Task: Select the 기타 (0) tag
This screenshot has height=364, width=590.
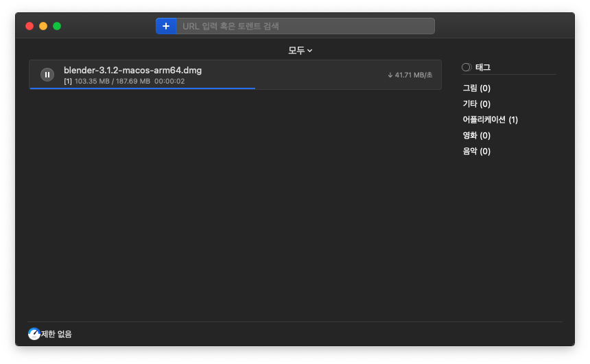Action: coord(476,104)
